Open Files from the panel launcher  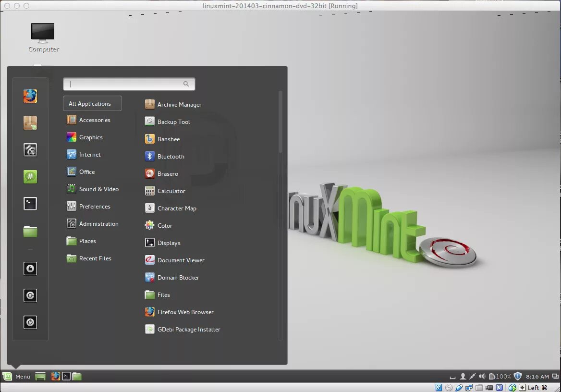tap(77, 376)
